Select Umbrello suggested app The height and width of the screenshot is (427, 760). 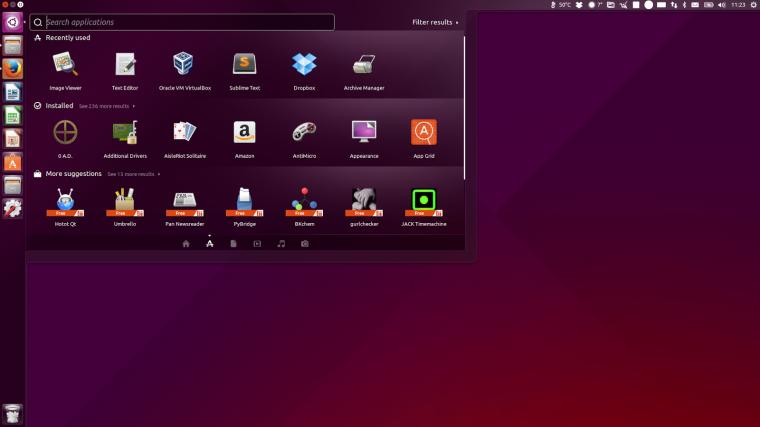pos(125,207)
